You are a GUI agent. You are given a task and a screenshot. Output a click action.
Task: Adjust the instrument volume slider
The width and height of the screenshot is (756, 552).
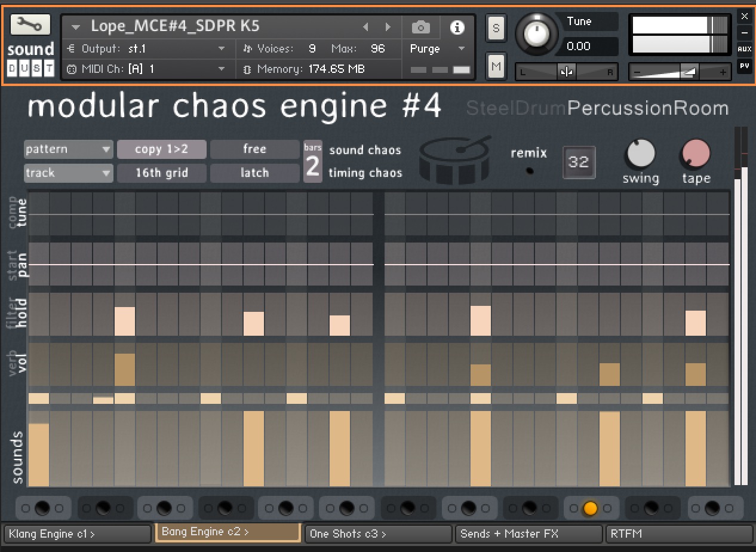coord(681,70)
